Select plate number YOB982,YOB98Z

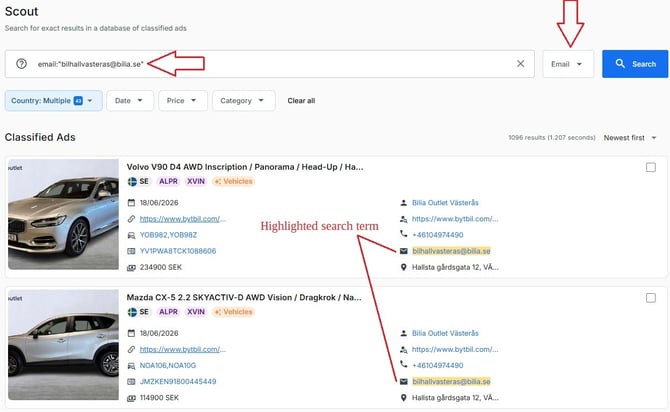click(168, 235)
